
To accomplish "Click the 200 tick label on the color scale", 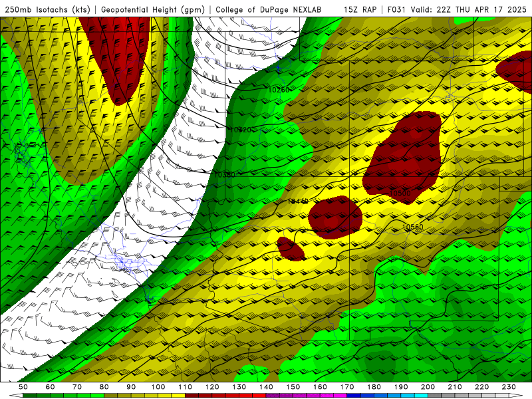I will tap(428, 387).
